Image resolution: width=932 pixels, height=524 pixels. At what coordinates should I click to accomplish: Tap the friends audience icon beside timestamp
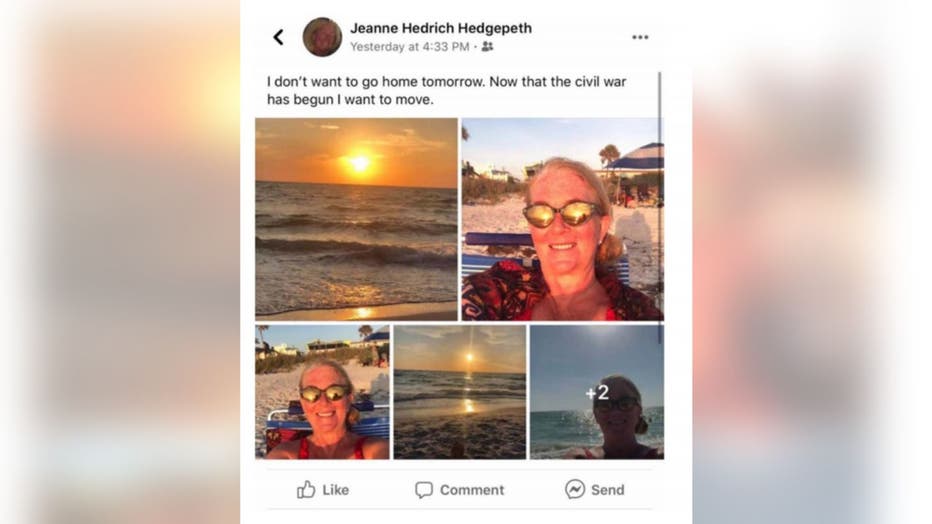[487, 46]
